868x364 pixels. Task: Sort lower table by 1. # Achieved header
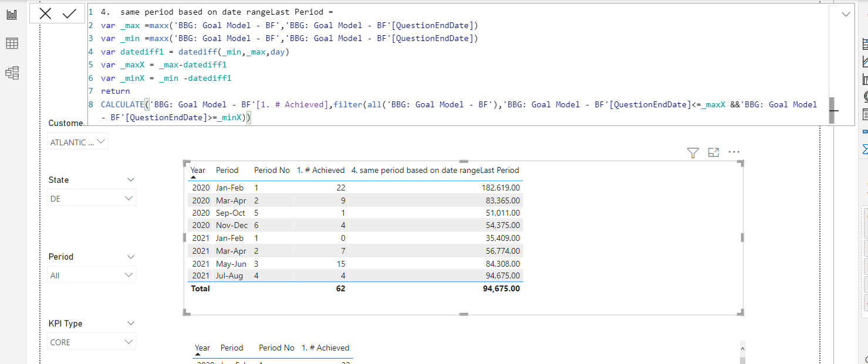click(325, 348)
